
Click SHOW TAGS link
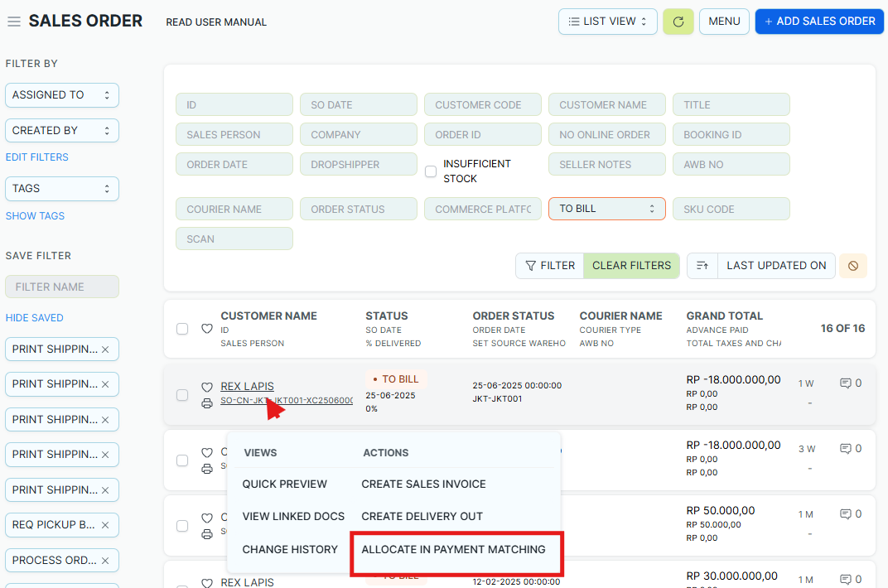click(35, 216)
